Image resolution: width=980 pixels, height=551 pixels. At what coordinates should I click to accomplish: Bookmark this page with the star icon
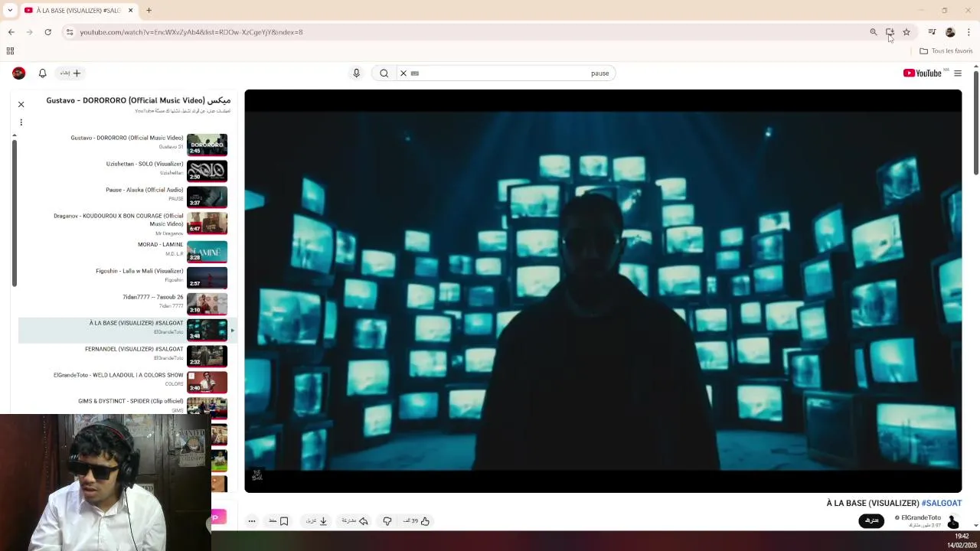point(906,32)
